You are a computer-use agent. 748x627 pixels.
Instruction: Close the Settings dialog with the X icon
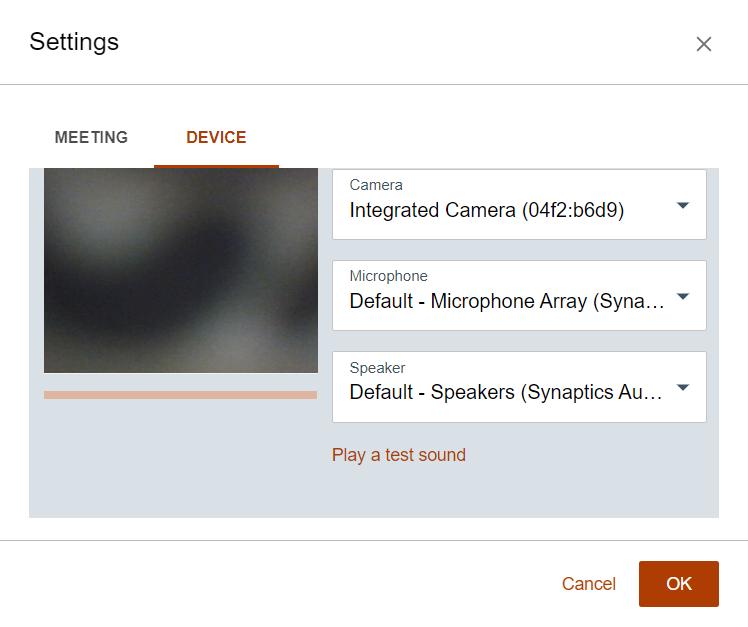coord(704,44)
